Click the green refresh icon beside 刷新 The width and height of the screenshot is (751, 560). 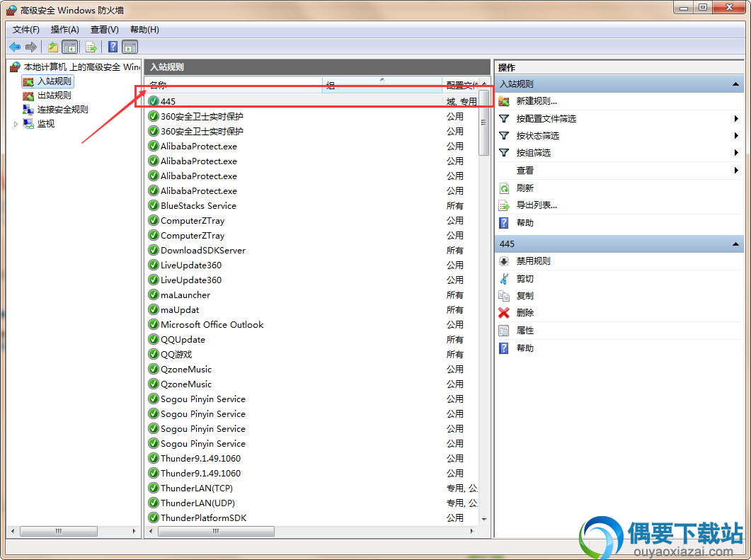504,188
